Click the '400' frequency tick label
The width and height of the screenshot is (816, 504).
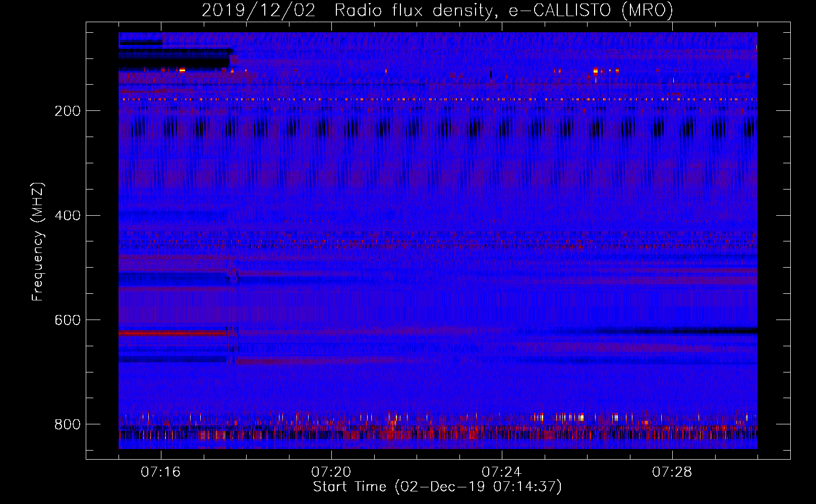click(x=68, y=216)
